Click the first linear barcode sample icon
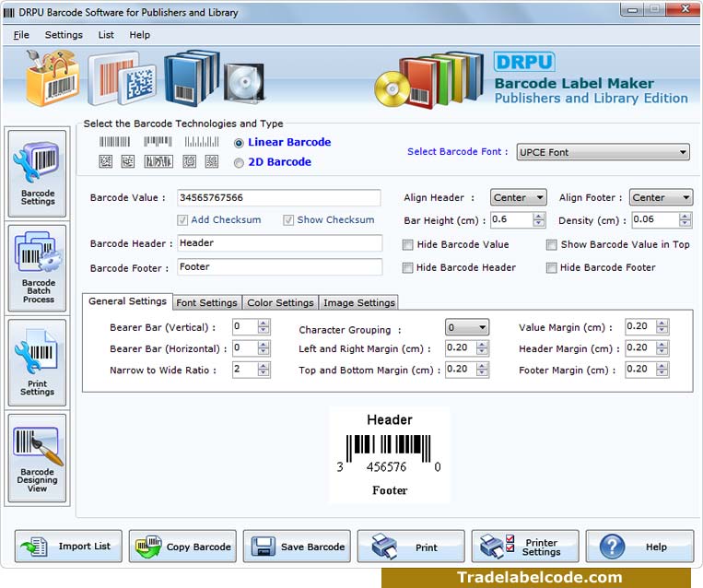 (114, 142)
